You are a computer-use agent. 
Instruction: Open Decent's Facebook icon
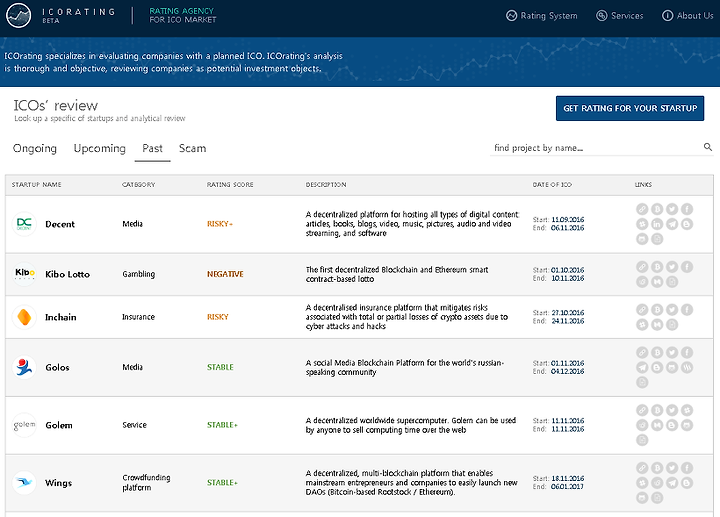click(x=687, y=209)
